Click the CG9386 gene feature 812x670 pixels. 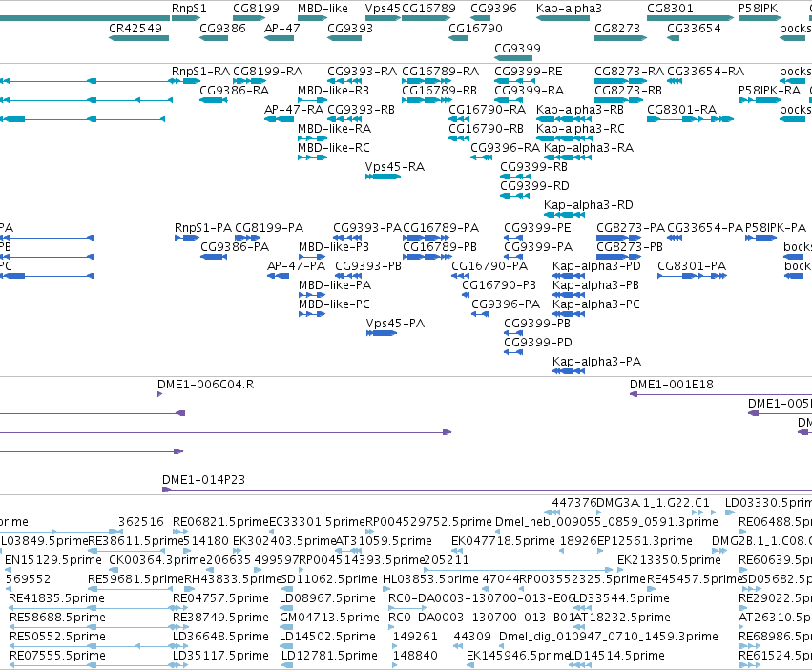click(214, 38)
